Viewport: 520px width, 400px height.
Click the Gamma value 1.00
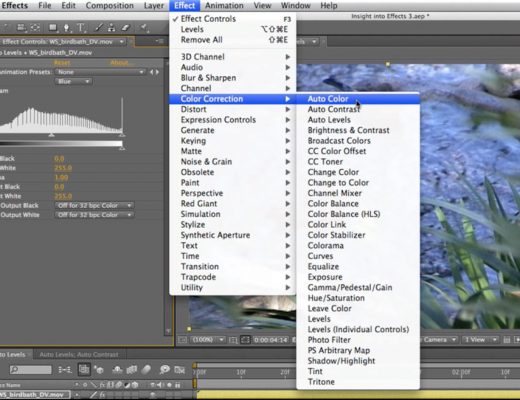click(x=61, y=177)
